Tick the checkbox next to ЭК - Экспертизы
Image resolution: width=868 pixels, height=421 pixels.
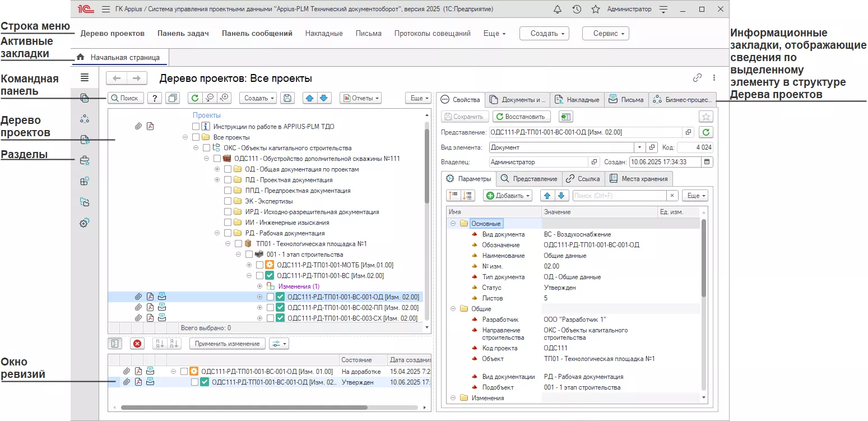228,201
